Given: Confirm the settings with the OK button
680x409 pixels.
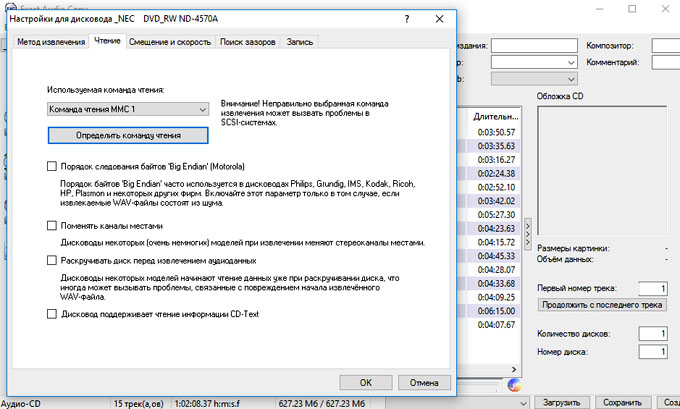Looking at the screenshot, I should tap(366, 382).
